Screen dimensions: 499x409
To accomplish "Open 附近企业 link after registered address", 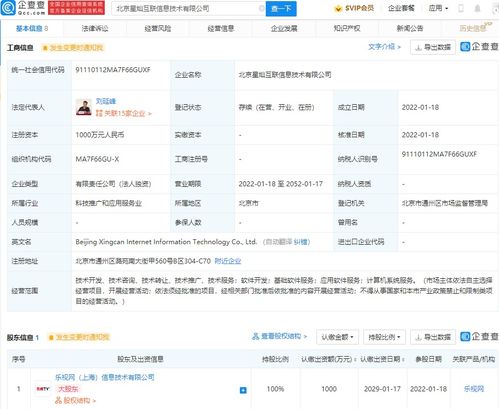I will coord(228,261).
